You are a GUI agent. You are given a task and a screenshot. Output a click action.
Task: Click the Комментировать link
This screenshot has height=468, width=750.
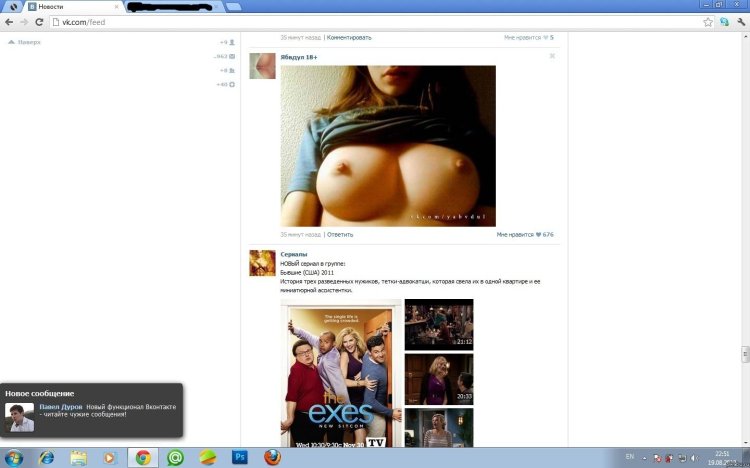(349, 38)
